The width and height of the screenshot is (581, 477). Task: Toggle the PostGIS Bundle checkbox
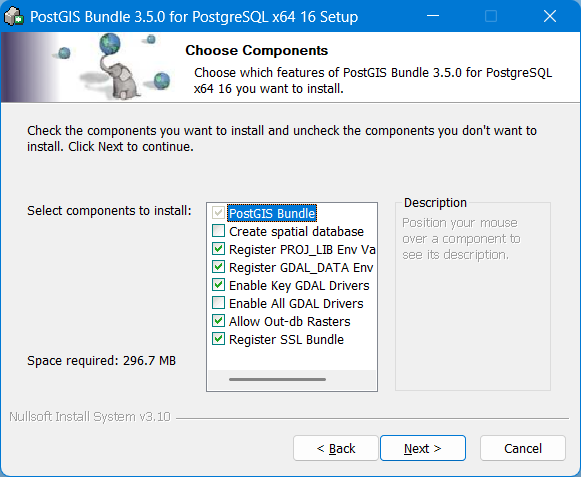click(218, 213)
